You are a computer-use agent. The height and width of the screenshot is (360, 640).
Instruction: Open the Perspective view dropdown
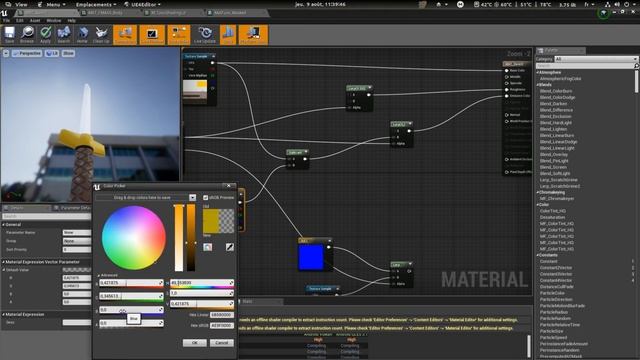coord(27,53)
